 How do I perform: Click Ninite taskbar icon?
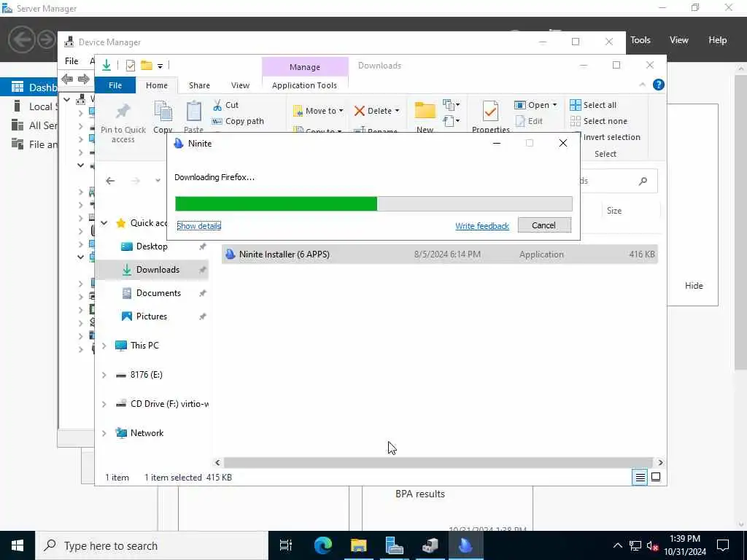465,545
